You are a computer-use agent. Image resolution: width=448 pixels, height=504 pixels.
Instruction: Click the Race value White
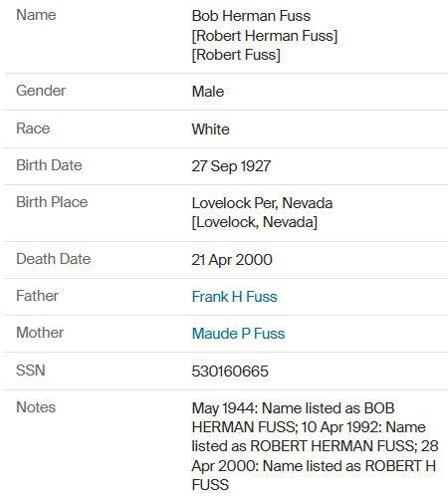coord(210,129)
